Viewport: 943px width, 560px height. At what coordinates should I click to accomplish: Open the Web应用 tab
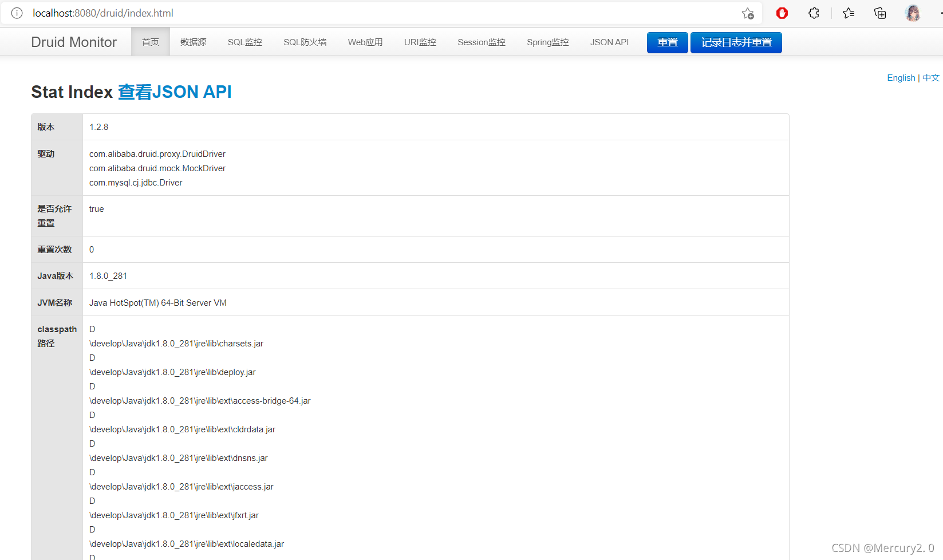(365, 42)
